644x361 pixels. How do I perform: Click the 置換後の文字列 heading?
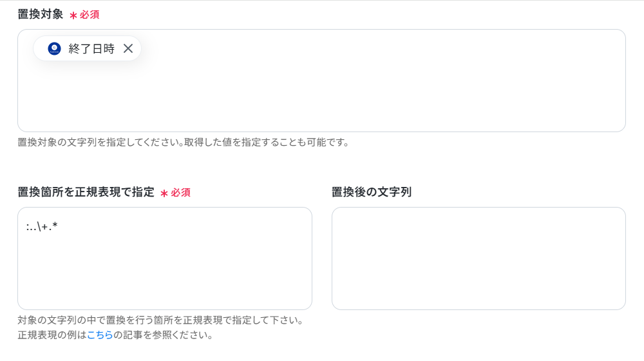[372, 192]
